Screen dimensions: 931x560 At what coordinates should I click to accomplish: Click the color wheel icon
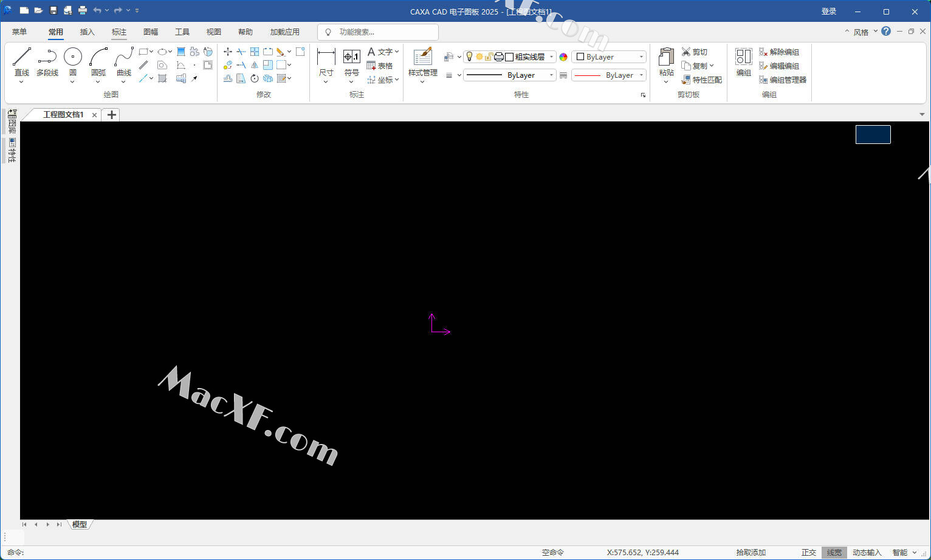tap(563, 57)
